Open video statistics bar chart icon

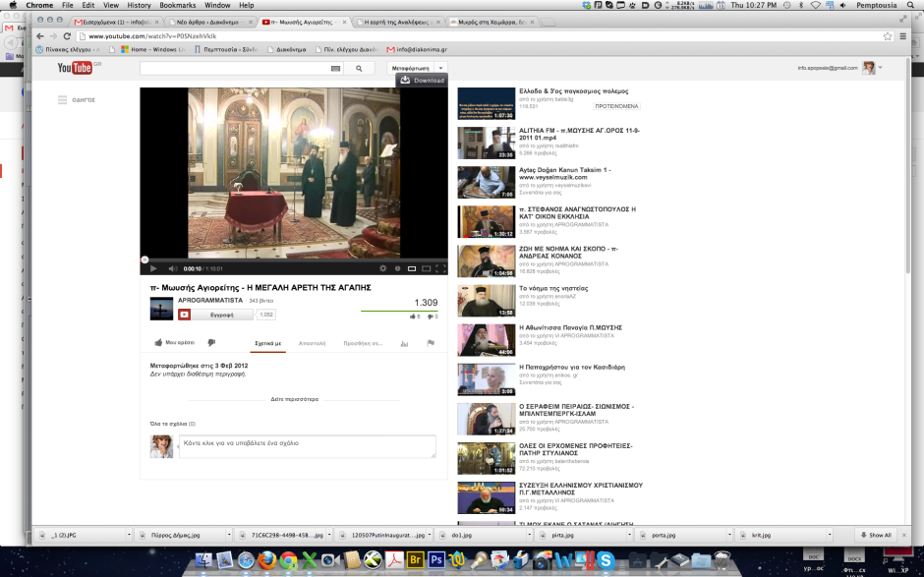pos(406,343)
